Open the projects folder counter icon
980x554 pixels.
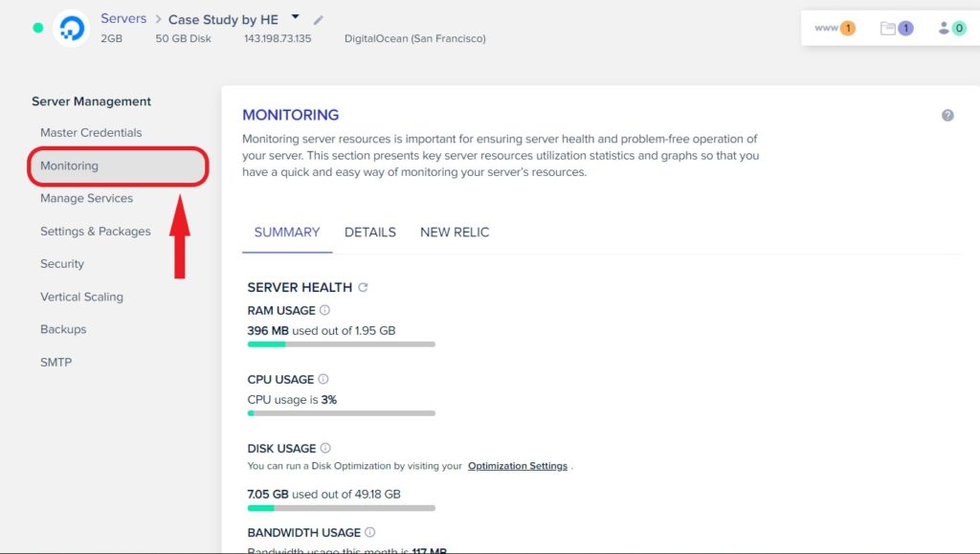click(x=897, y=28)
